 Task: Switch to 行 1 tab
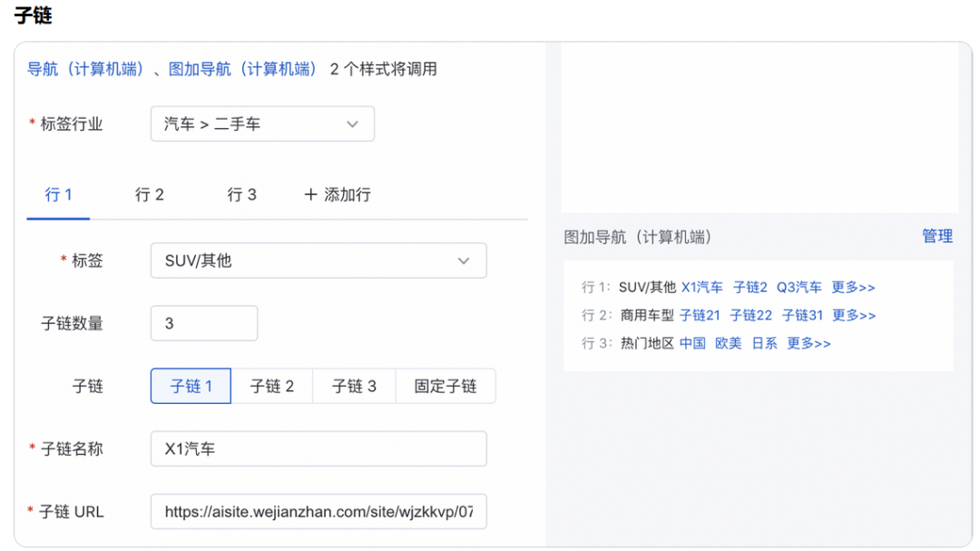point(58,195)
